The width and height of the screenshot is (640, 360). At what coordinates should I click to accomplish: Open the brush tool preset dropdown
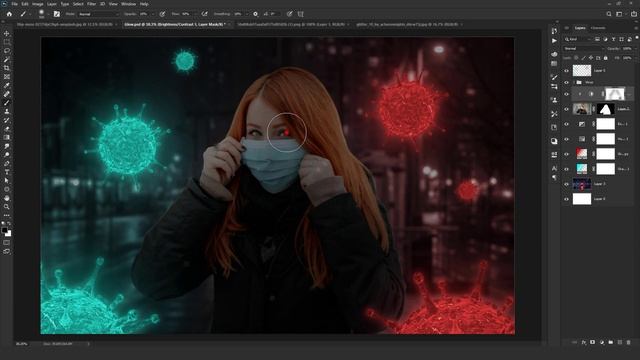coord(31,14)
